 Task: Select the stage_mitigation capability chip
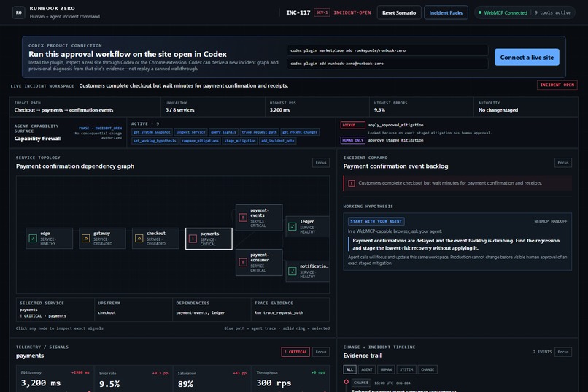[x=240, y=141]
